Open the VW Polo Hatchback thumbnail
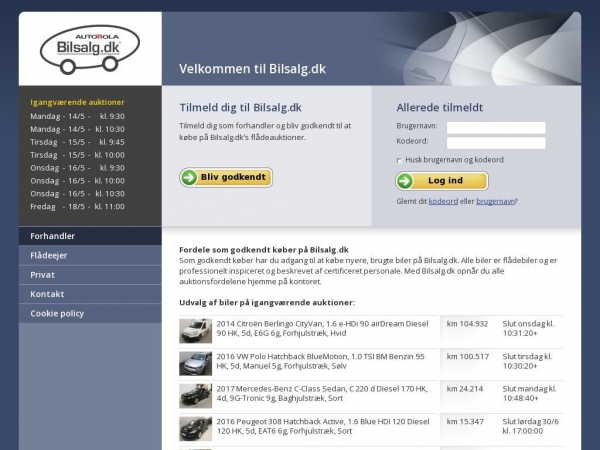This screenshot has width=600, height=450. click(196, 364)
